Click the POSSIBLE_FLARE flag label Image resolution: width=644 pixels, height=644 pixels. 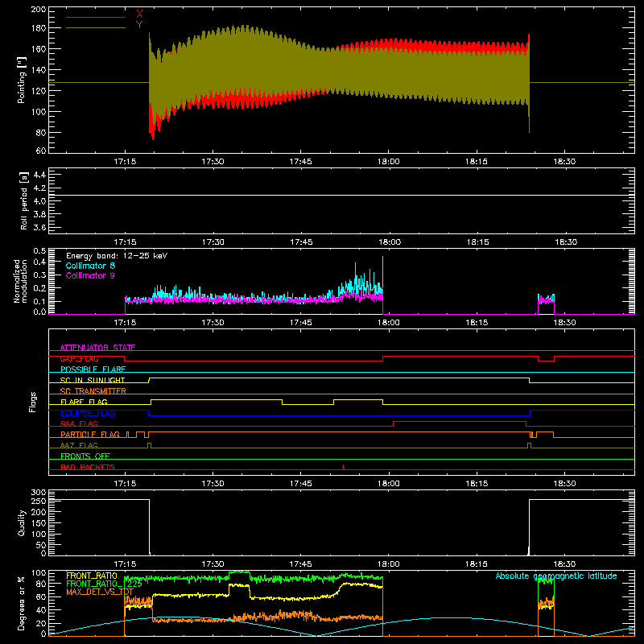click(93, 369)
